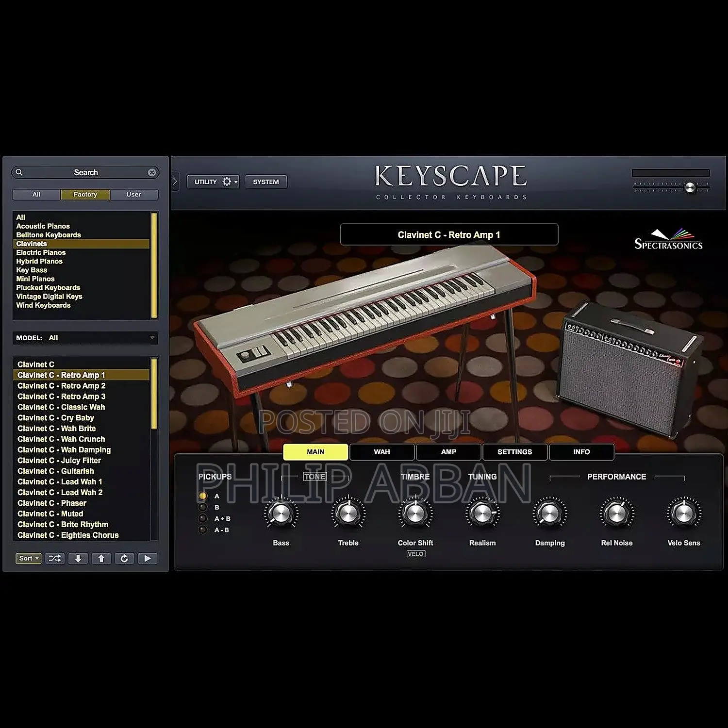Go to next patch with down arrow

point(78,559)
